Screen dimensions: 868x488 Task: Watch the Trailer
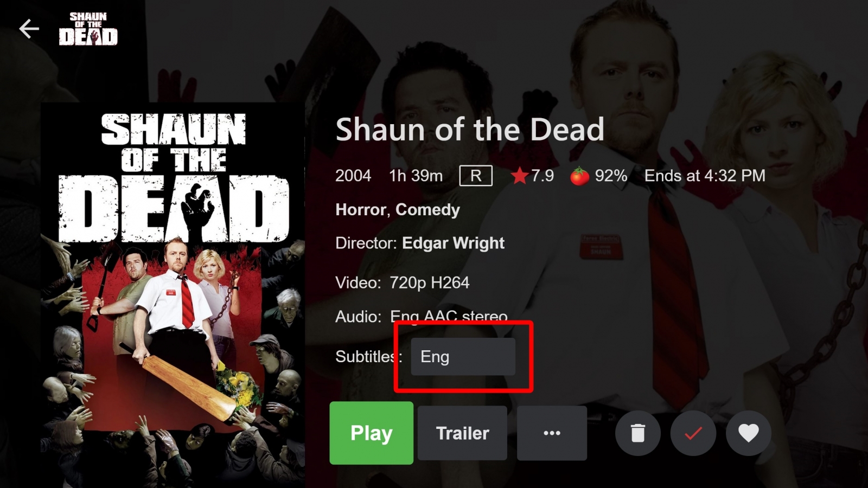tap(462, 433)
